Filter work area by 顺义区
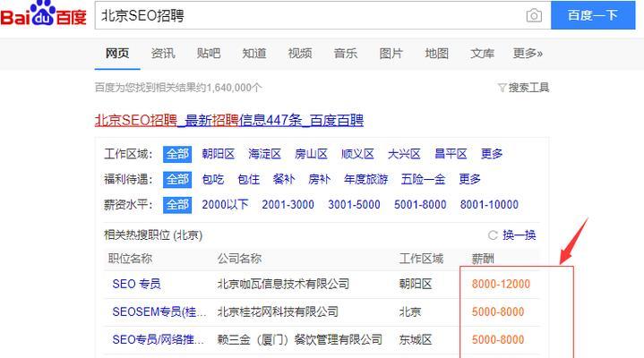Viewport: 644px width, 358px height. 357,154
